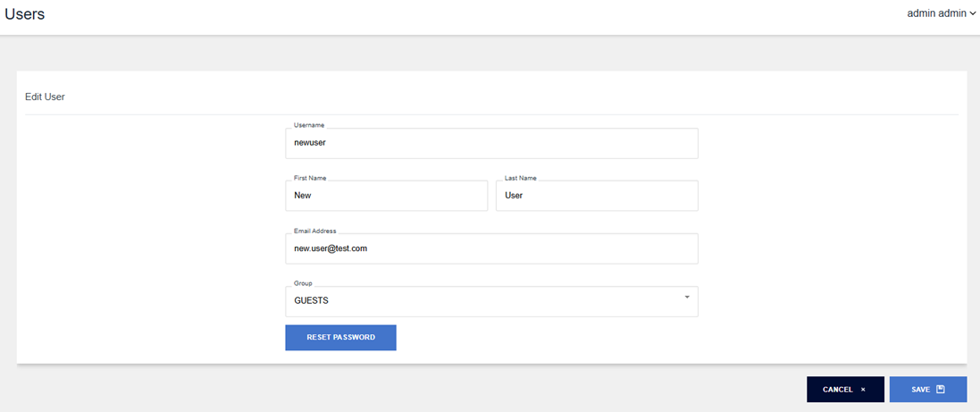This screenshot has width=980, height=412.
Task: Click the floppy disk icon on Save
Action: coord(941,390)
